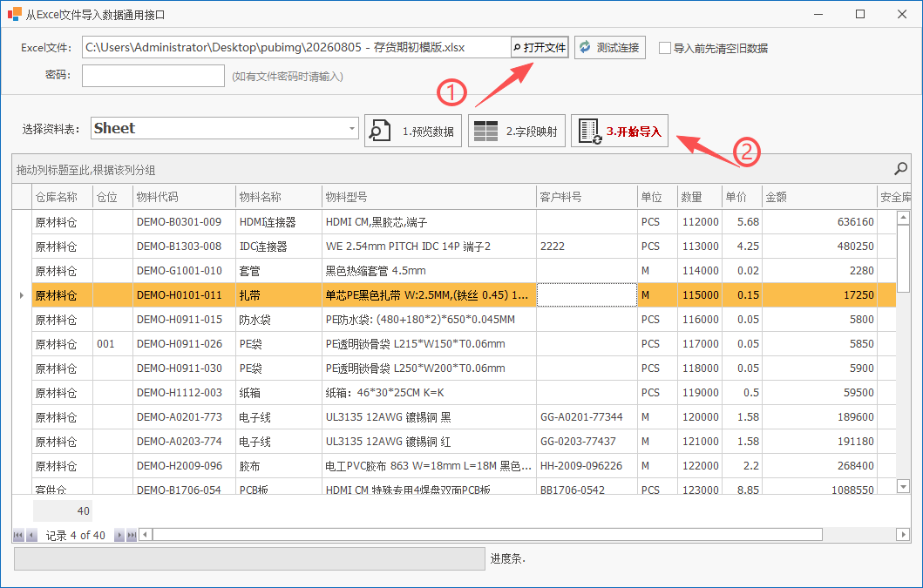Click vertical scrollbar up arrow
The height and width of the screenshot is (588, 923).
(x=903, y=218)
